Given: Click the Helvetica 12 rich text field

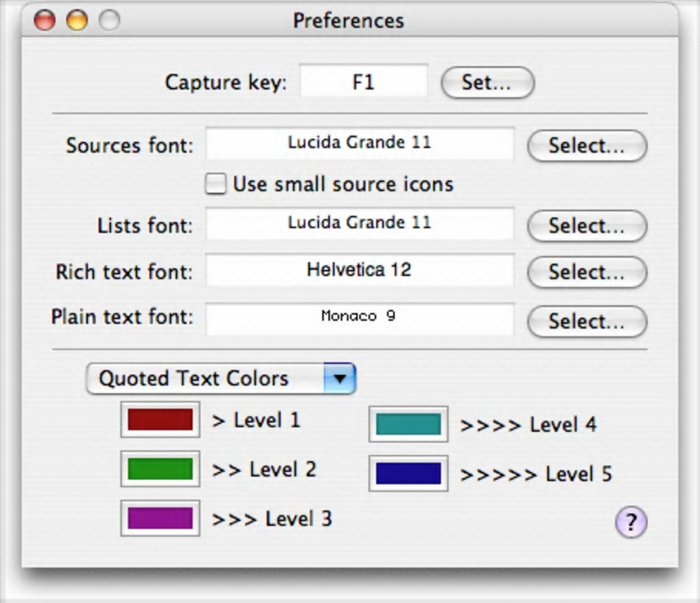Looking at the screenshot, I should [360, 270].
